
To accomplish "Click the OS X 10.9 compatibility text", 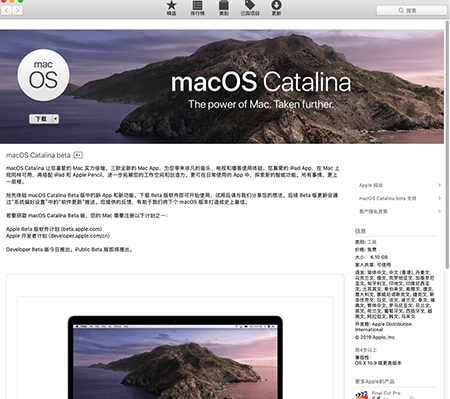I will [378, 363].
